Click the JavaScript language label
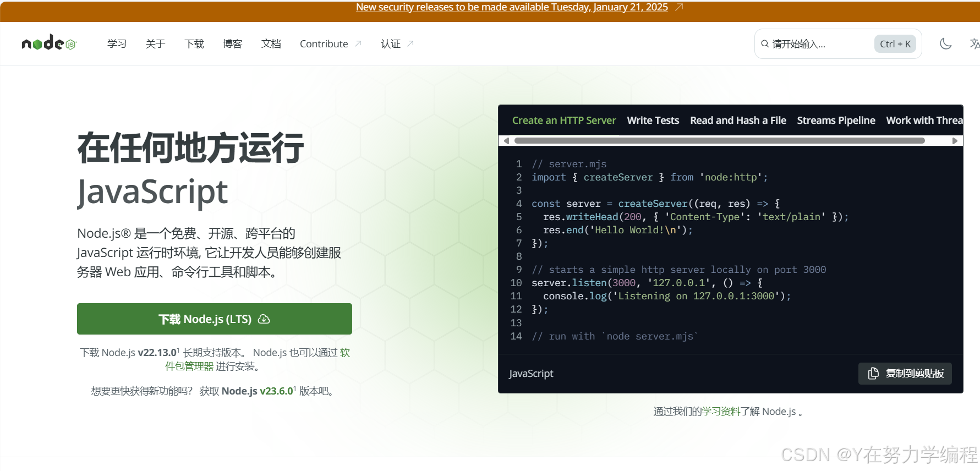Screen dimensions: 980x471 [x=531, y=374]
